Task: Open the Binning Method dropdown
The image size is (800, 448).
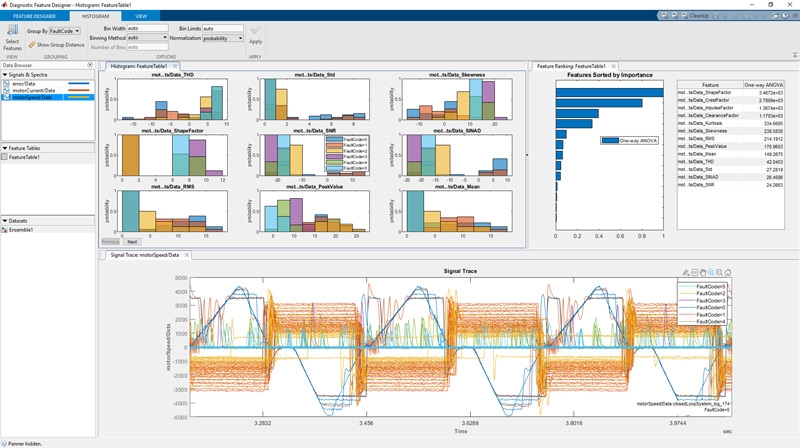Action: tap(147, 38)
